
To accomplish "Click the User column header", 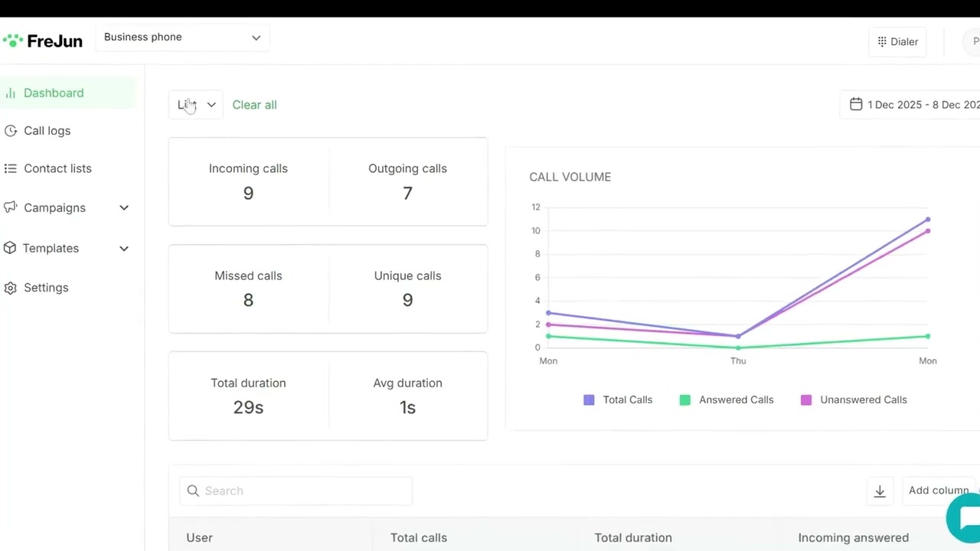I will [x=199, y=538].
